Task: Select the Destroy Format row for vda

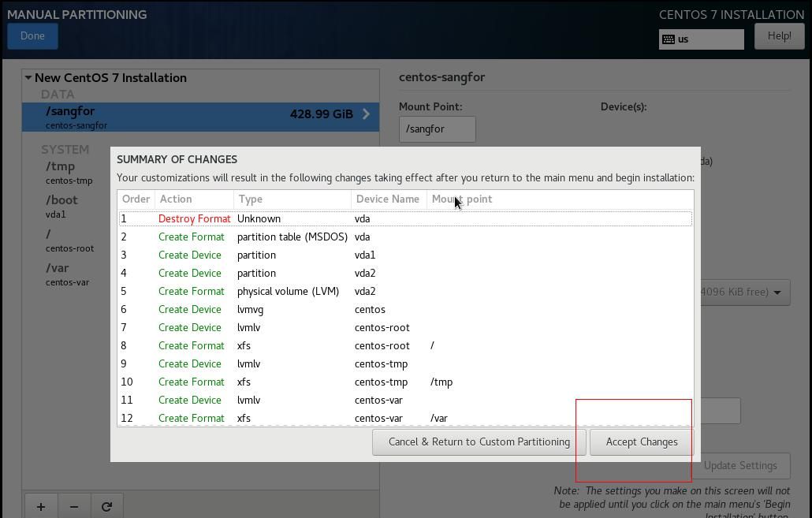Action: point(404,218)
